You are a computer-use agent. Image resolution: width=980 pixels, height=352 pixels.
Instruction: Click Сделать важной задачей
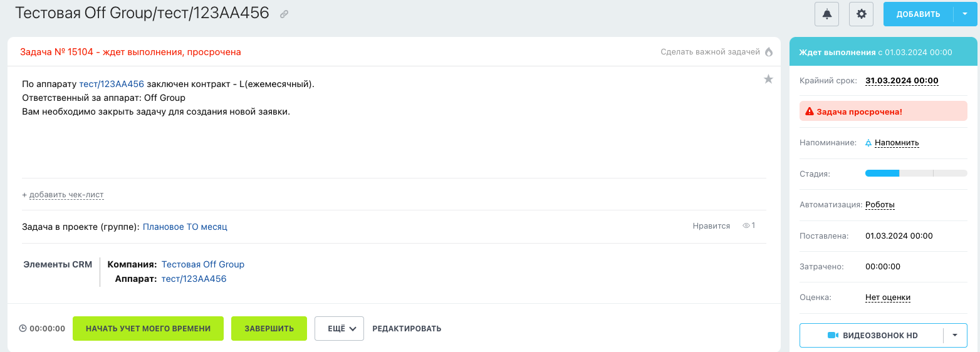[x=710, y=52]
